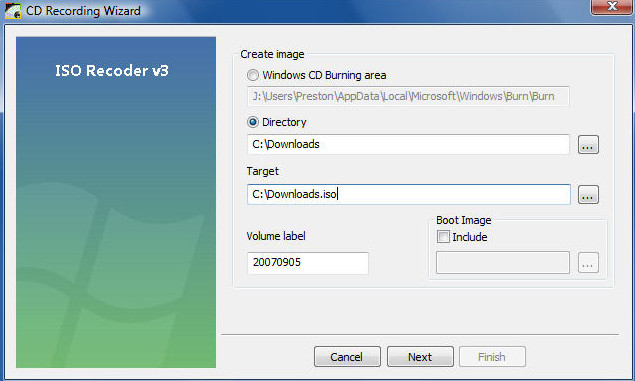Click the Target field with C:\Downloads.iso

point(409,194)
